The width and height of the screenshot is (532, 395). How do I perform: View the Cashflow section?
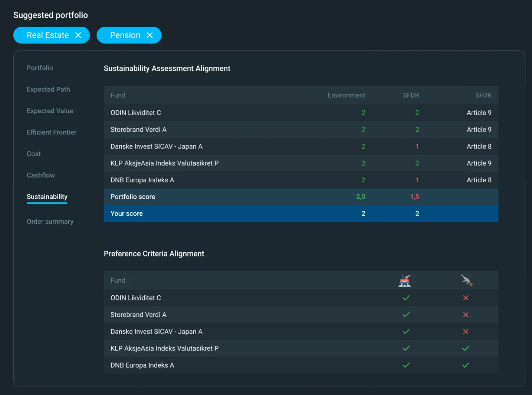41,175
